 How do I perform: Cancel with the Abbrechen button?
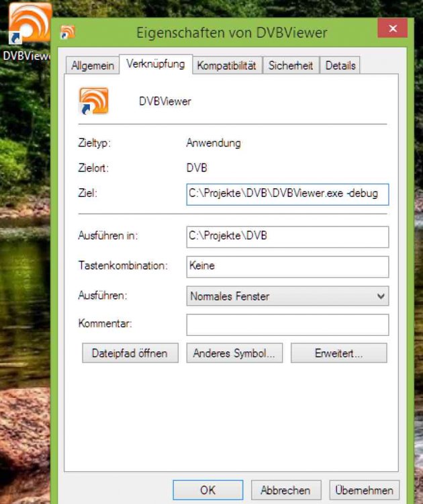(286, 490)
